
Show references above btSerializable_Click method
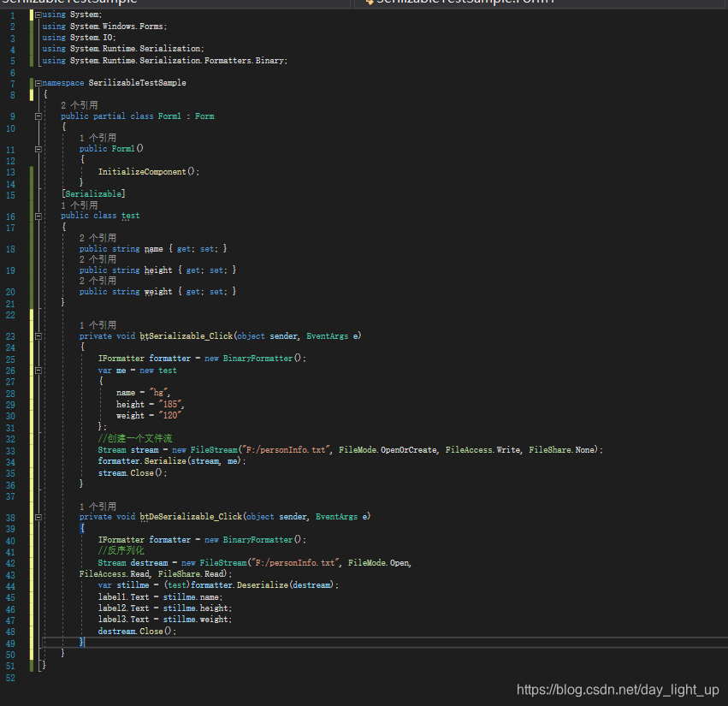(x=98, y=325)
